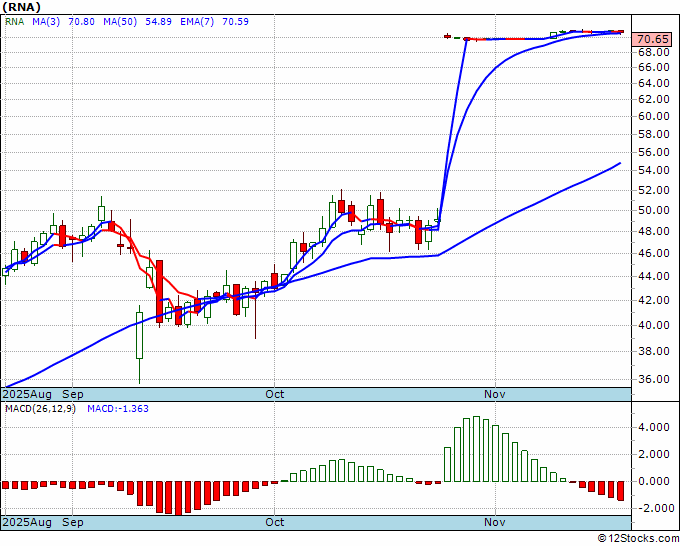
Task: Click Sep on MACD panel date axis
Action: click(x=72, y=522)
